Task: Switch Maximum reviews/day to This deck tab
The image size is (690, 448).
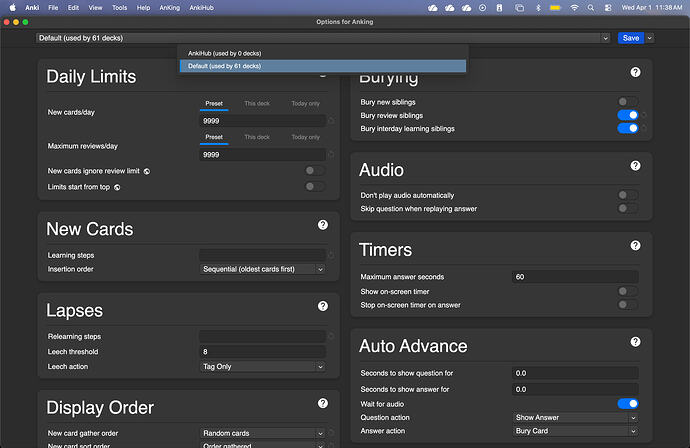Action: point(257,137)
